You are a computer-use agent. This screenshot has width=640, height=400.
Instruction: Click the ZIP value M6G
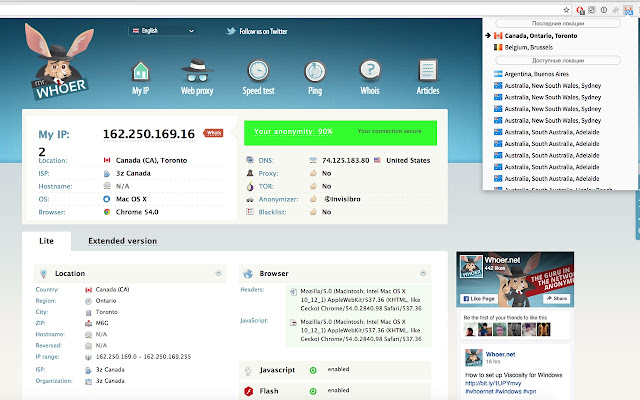102,323
